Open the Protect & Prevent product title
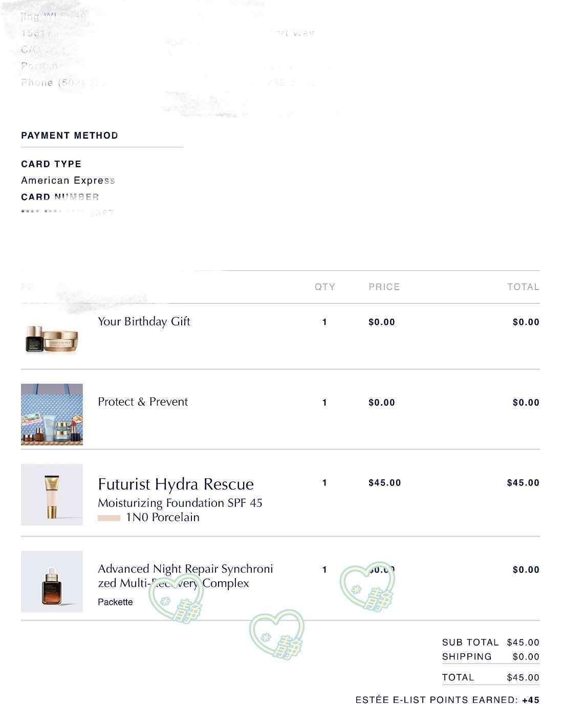The width and height of the screenshot is (585, 728). [x=143, y=402]
